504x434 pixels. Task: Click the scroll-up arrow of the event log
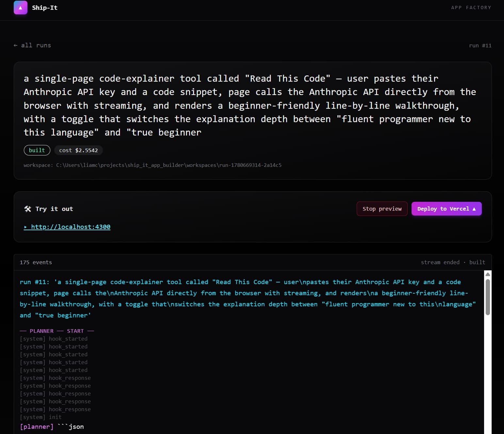(488, 274)
